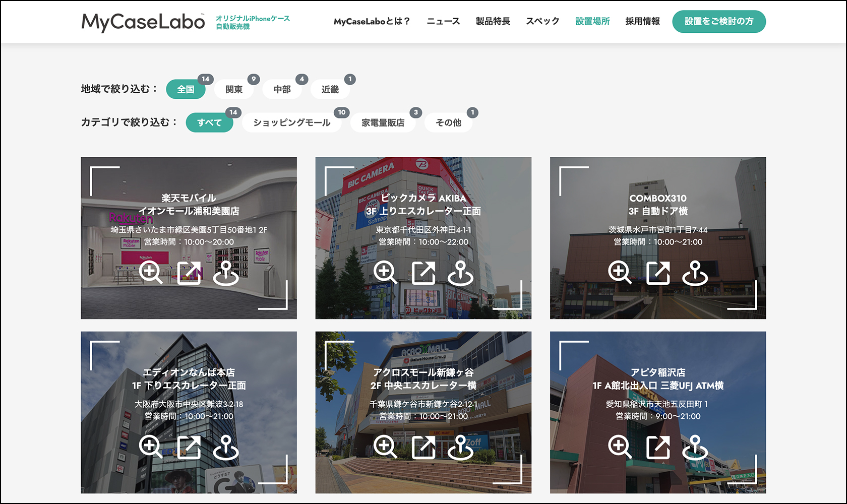
Task: Open external link icon on エディオンなんば本店 card
Action: pos(189,447)
